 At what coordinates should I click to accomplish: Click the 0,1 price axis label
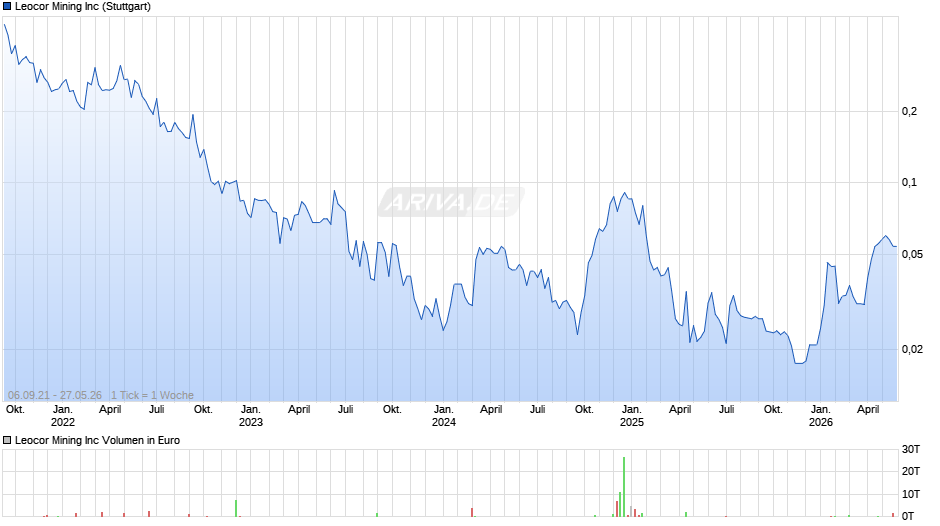[x=909, y=182]
